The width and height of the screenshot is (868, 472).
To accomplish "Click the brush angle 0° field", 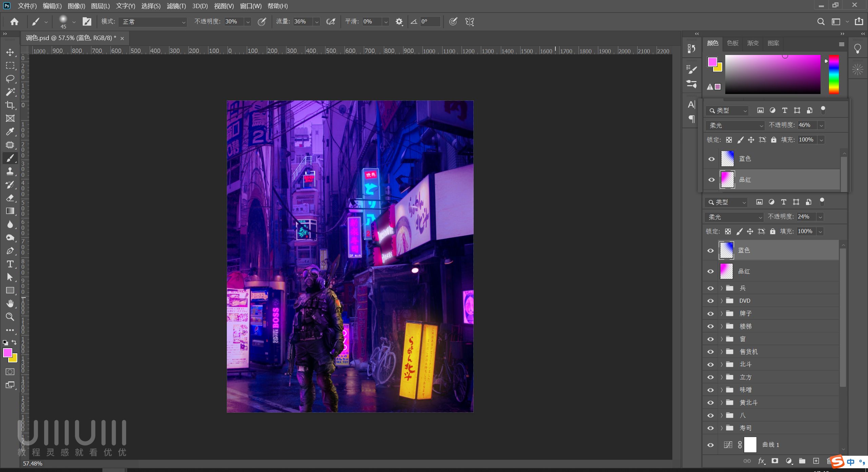I will [x=430, y=22].
